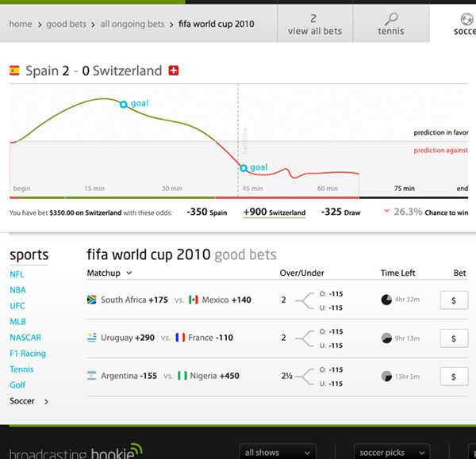Click the 13hr 5m time pie icon

[386, 377]
